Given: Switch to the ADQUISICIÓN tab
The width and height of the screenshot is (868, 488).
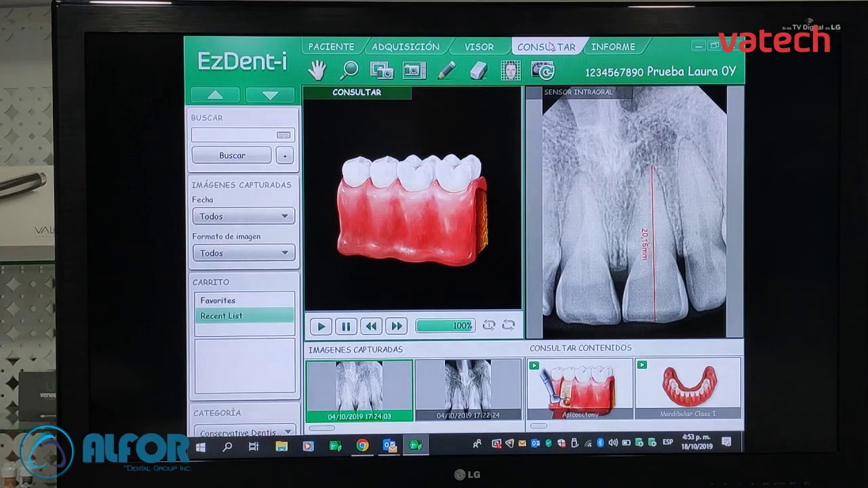Looking at the screenshot, I should tap(406, 47).
